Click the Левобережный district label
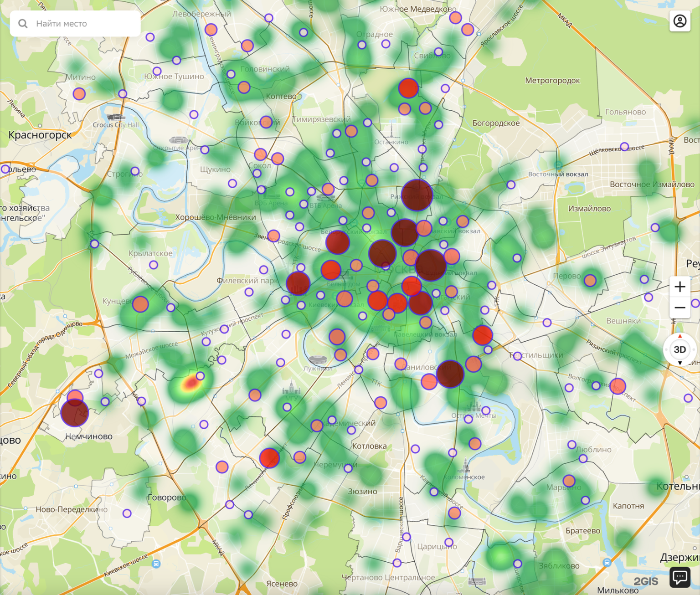 coord(201,14)
